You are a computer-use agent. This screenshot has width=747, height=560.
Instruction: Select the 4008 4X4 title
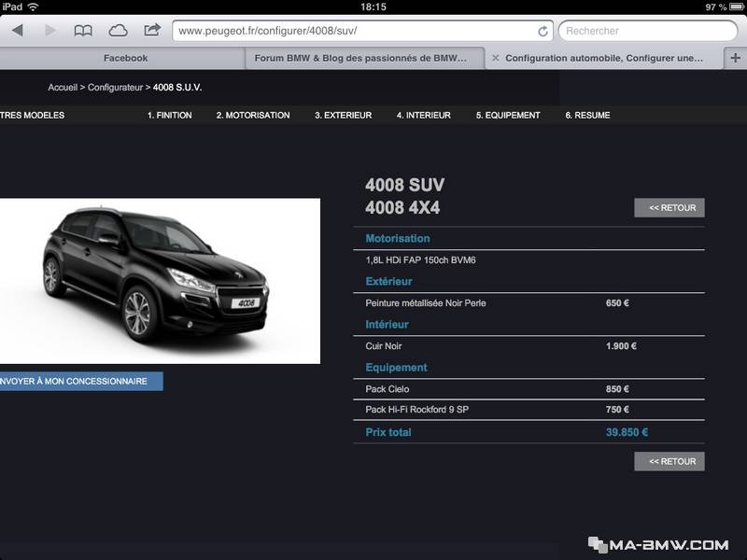402,207
